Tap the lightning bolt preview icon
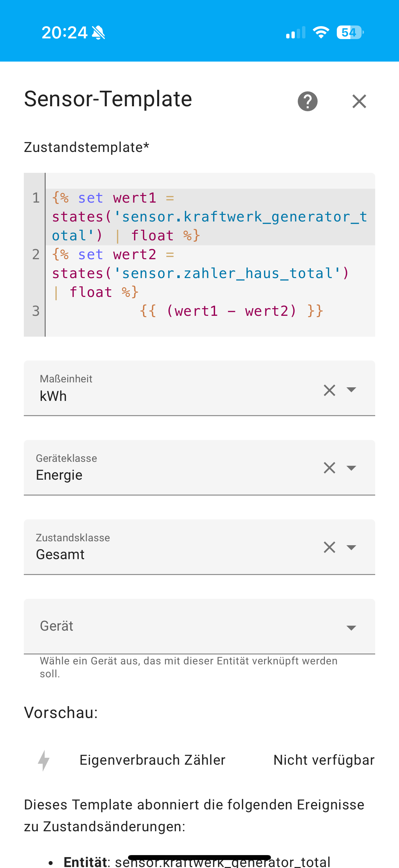The height and width of the screenshot is (868, 399). click(44, 760)
